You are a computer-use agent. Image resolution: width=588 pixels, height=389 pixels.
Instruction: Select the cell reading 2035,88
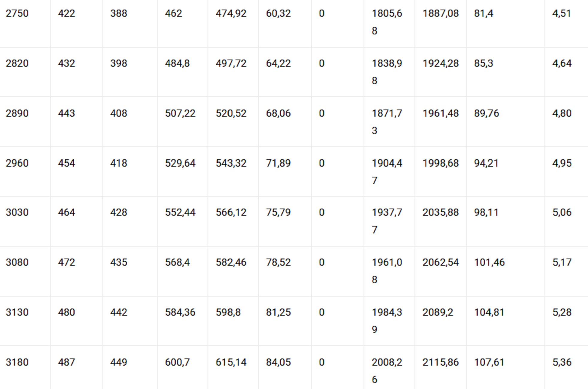pos(440,212)
